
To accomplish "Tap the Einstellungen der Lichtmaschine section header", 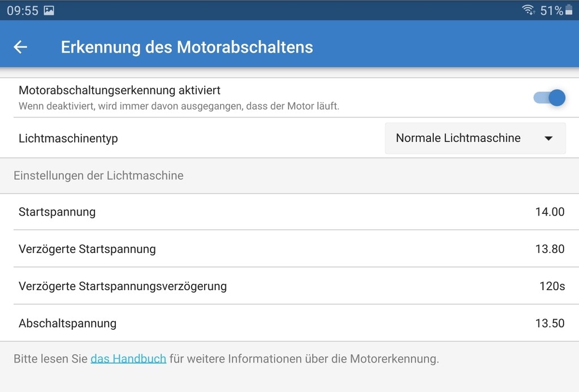I will 98,175.
